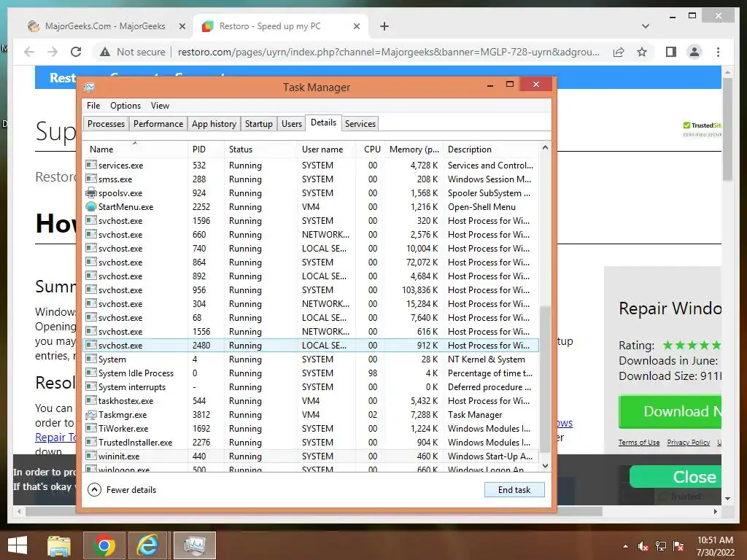
Task: Click the muted speaker tray icon
Action: click(643, 546)
